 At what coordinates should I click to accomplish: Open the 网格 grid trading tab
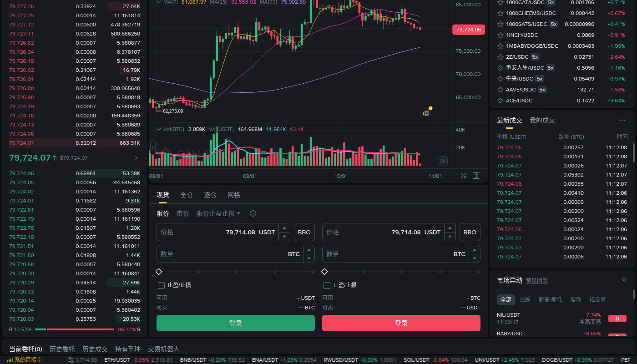coord(234,195)
